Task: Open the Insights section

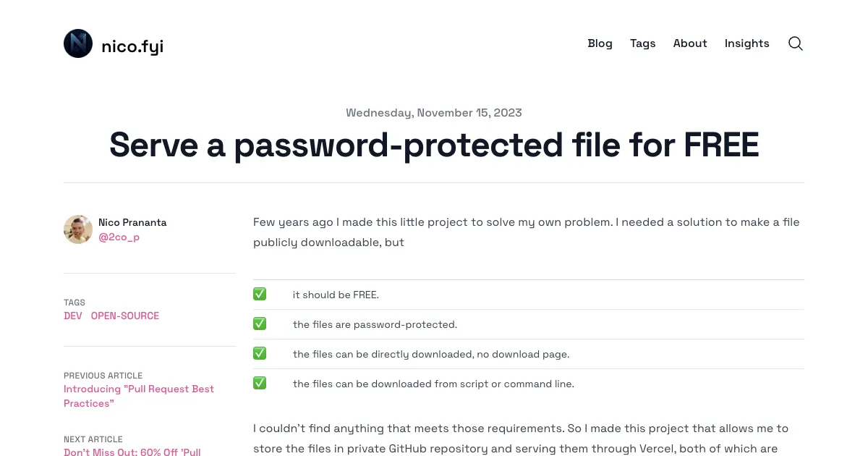Action: 746,43
